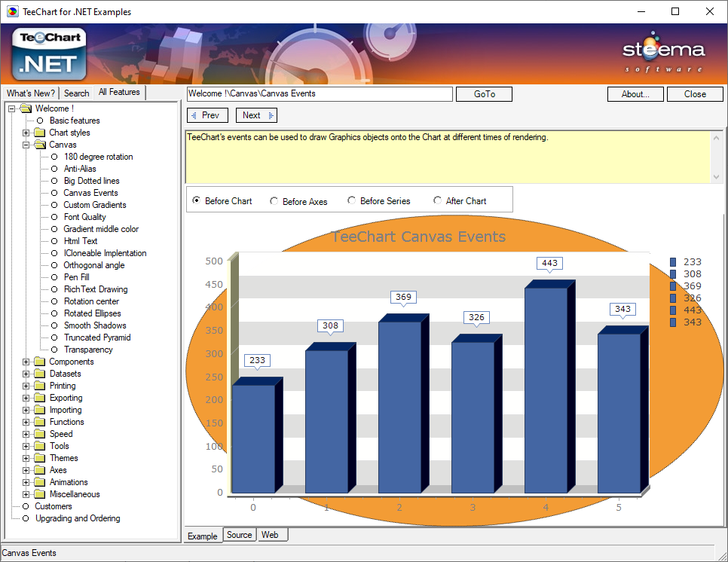Click the Animations folder icon
728x562 pixels.
(x=40, y=483)
